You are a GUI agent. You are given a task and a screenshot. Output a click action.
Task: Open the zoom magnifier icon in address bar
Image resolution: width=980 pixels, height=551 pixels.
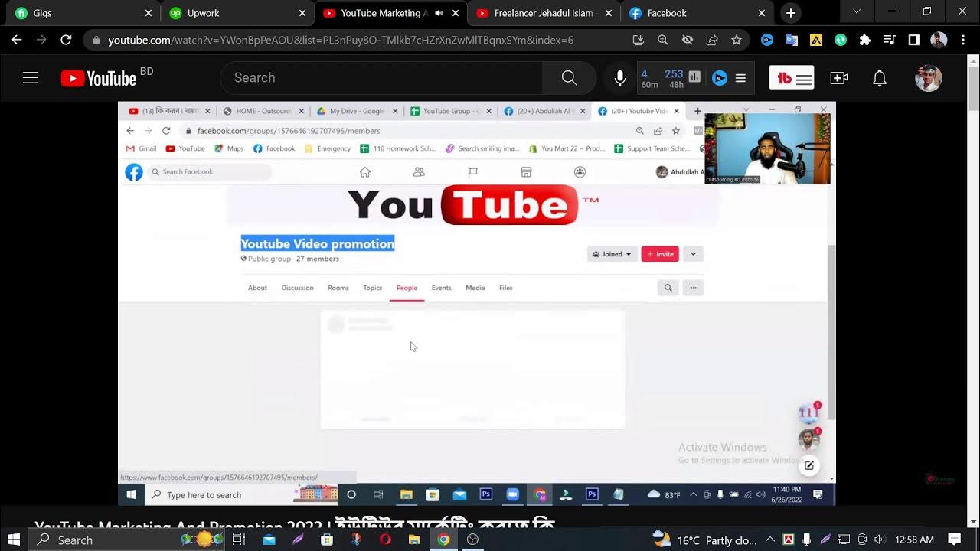663,40
